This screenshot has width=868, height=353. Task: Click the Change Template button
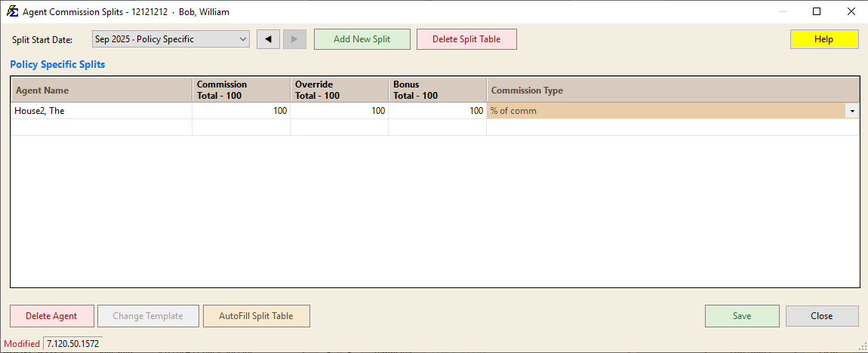(148, 316)
